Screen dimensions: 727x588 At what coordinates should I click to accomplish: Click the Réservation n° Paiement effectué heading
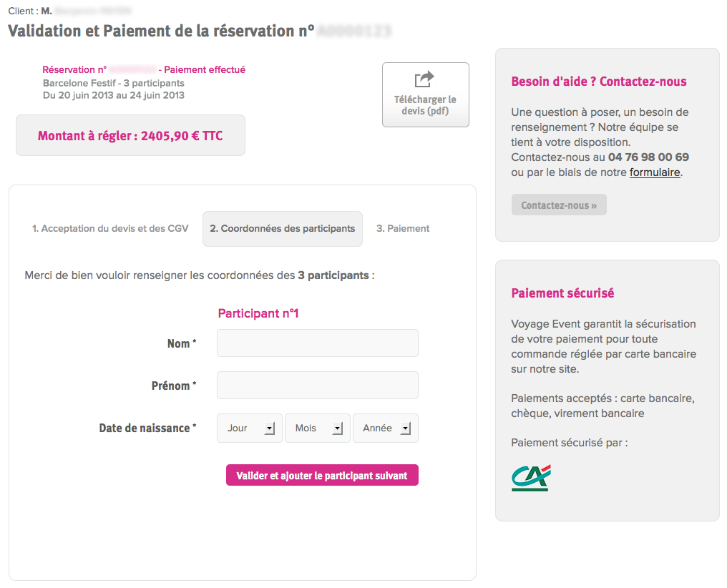point(144,69)
